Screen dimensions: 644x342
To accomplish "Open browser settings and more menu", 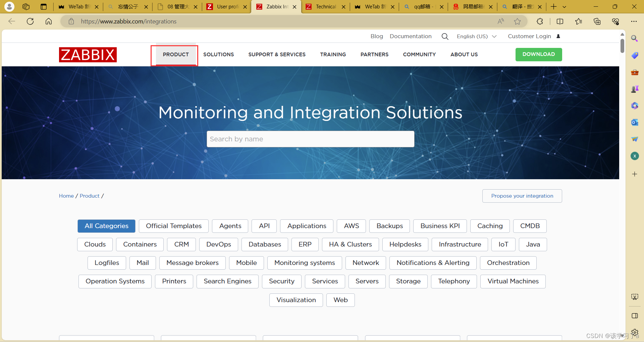I will pyautogui.click(x=634, y=21).
